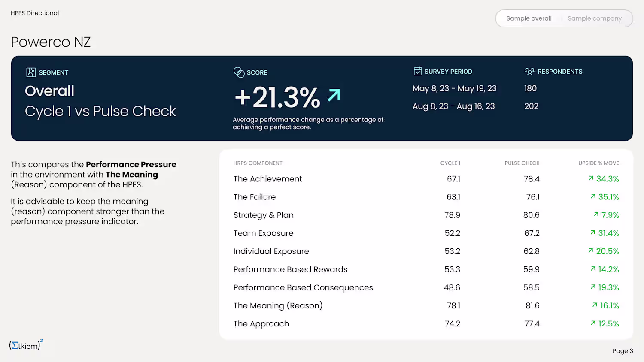644x362 pixels.
Task: Click UPSIDE % MOVE column header
Action: coord(598,163)
